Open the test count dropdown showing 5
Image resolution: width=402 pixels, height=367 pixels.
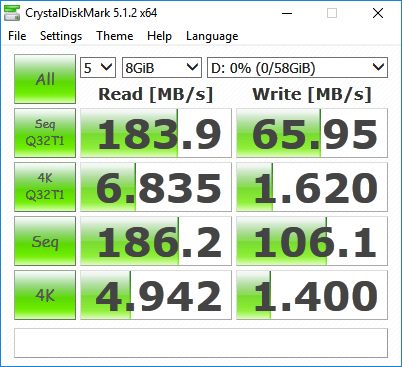click(x=98, y=68)
